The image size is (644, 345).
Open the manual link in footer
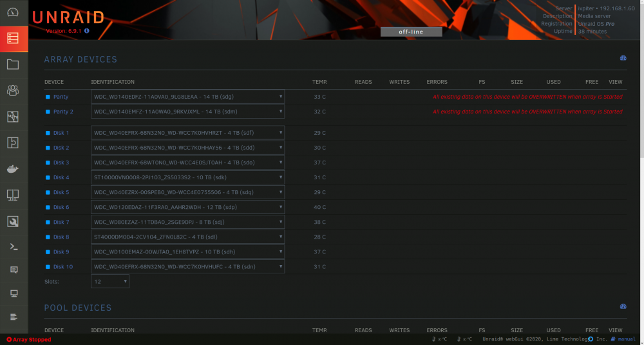pos(627,339)
